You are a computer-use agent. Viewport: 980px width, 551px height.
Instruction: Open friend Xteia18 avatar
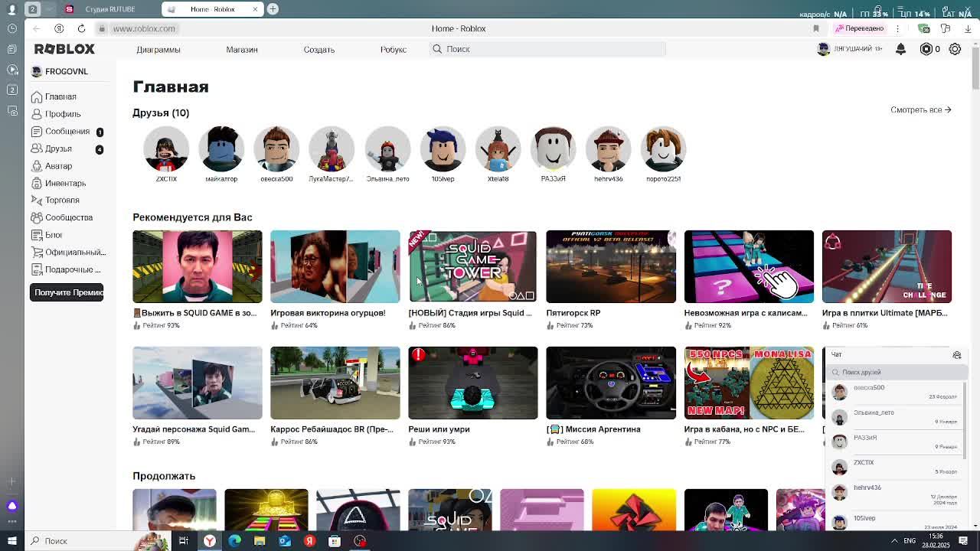click(498, 149)
